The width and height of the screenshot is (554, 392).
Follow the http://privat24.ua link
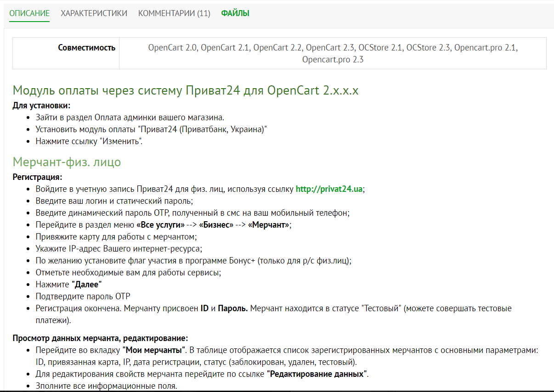(329, 189)
